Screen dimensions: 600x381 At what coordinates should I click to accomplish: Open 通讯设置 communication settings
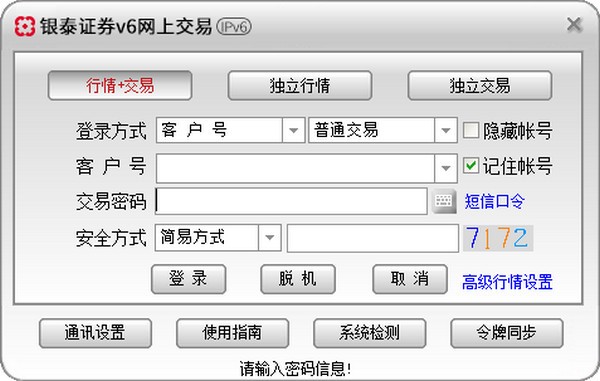[95, 333]
